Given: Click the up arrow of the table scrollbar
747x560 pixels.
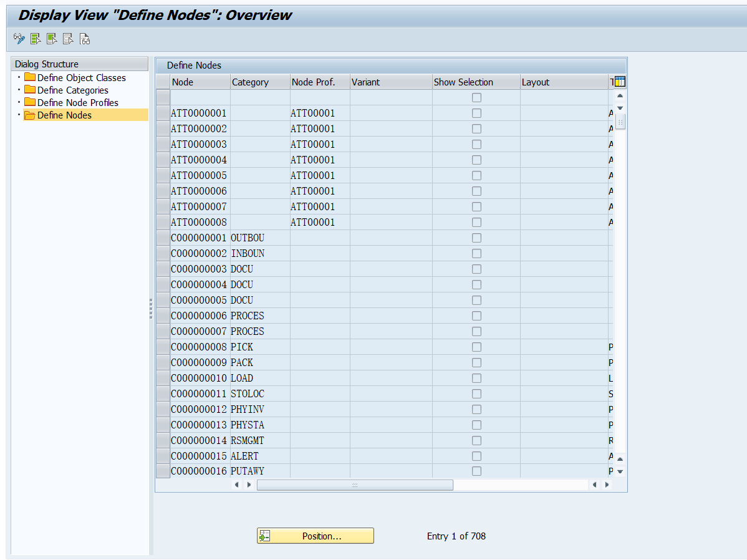Looking at the screenshot, I should click(x=620, y=97).
